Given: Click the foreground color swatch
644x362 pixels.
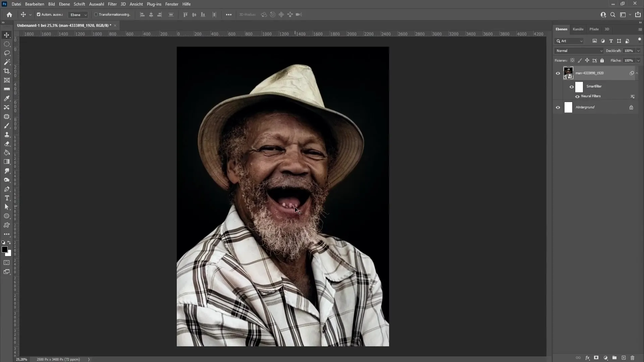Looking at the screenshot, I should pos(5,249).
